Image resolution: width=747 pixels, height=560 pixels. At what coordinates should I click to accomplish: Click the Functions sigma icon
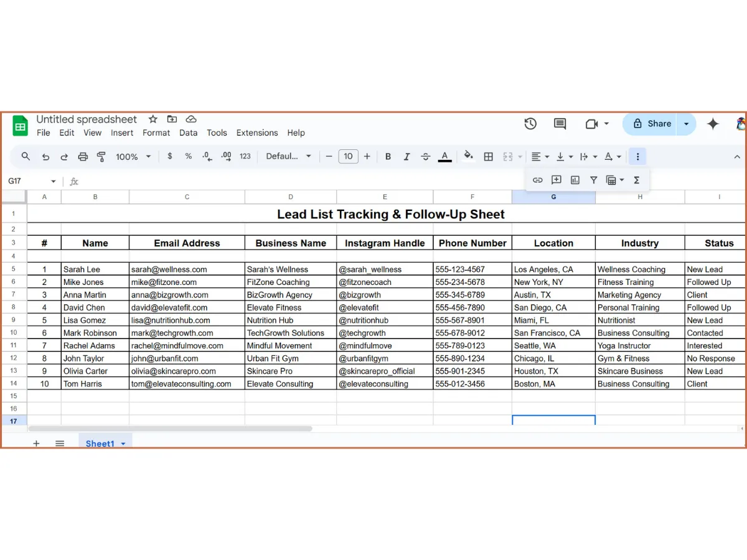(637, 180)
